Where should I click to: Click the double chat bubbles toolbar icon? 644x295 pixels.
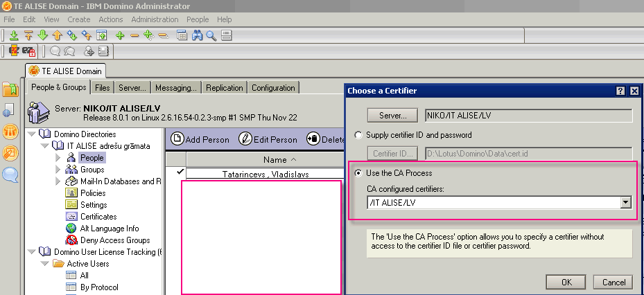pos(69,51)
